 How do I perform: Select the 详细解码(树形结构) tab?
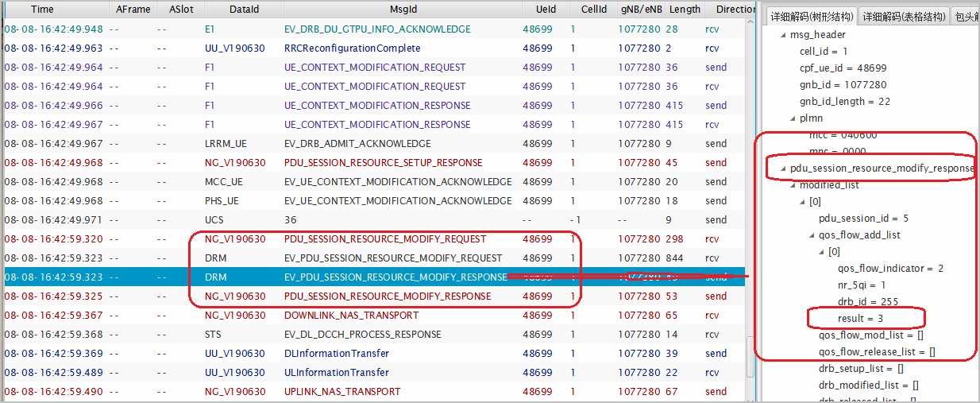click(812, 17)
